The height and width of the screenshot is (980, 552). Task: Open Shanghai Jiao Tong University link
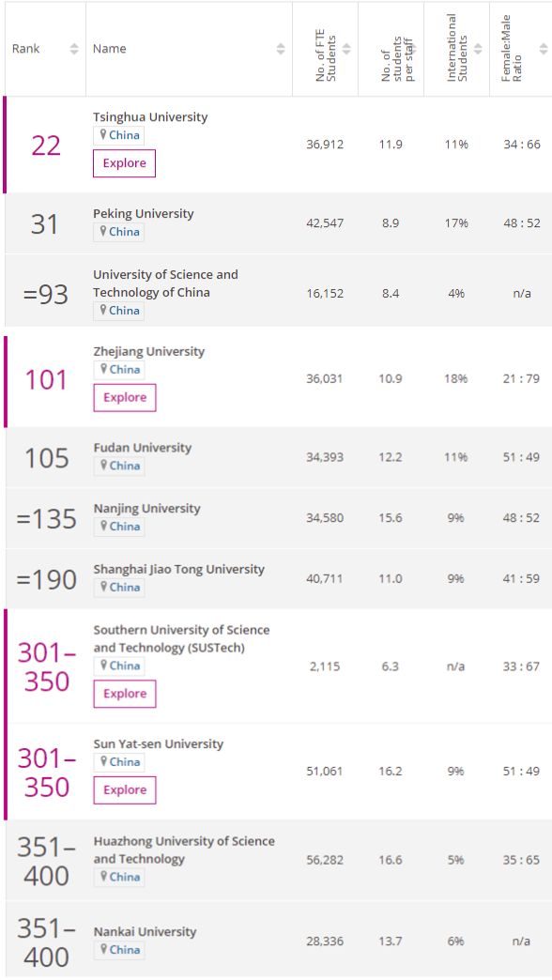click(x=178, y=569)
